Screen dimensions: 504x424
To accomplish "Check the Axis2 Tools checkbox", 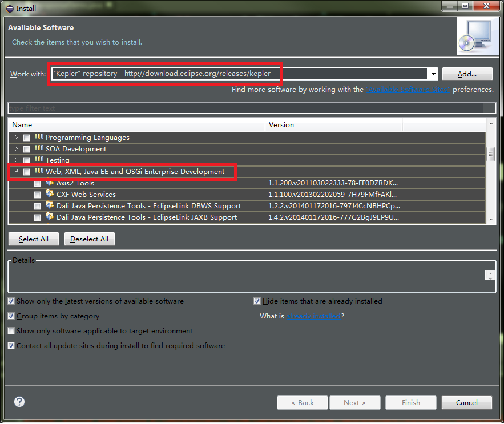I will coord(37,184).
